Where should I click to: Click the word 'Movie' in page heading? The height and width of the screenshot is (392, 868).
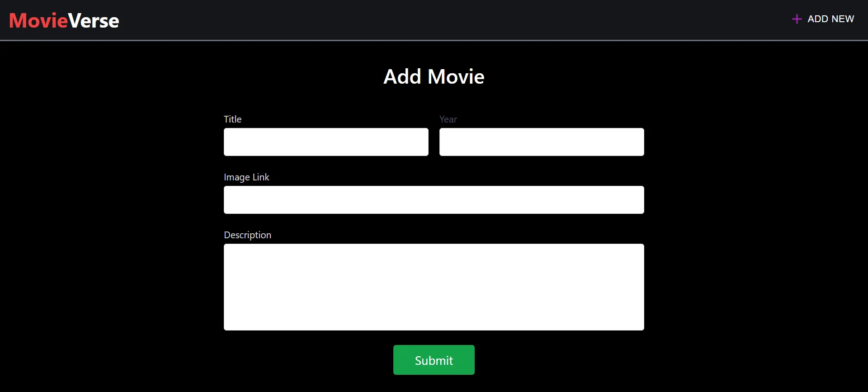click(456, 77)
